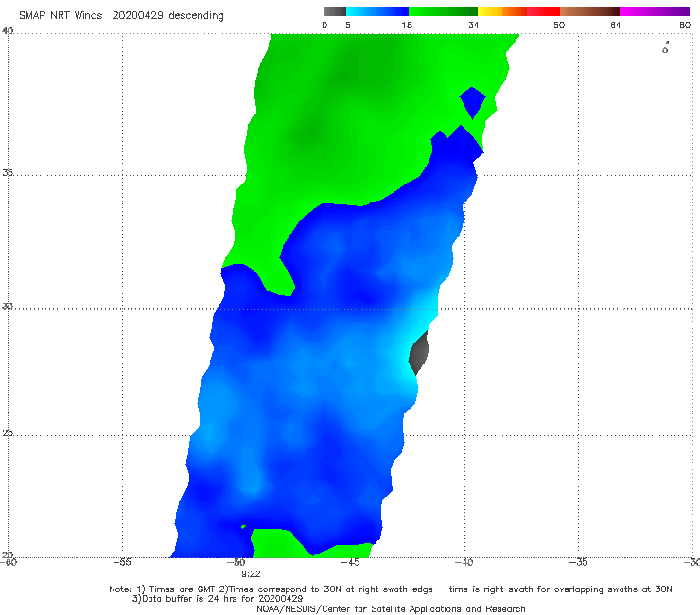Viewport: 700px width, 615px height.
Task: Click the "SMAP NRT Winds 20200429 descending" title
Action: tap(121, 16)
